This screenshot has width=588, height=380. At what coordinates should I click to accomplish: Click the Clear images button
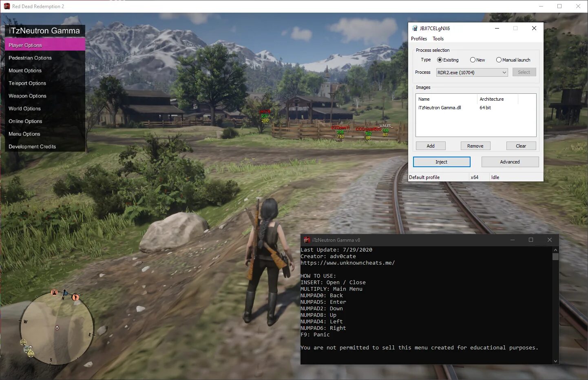coord(521,146)
